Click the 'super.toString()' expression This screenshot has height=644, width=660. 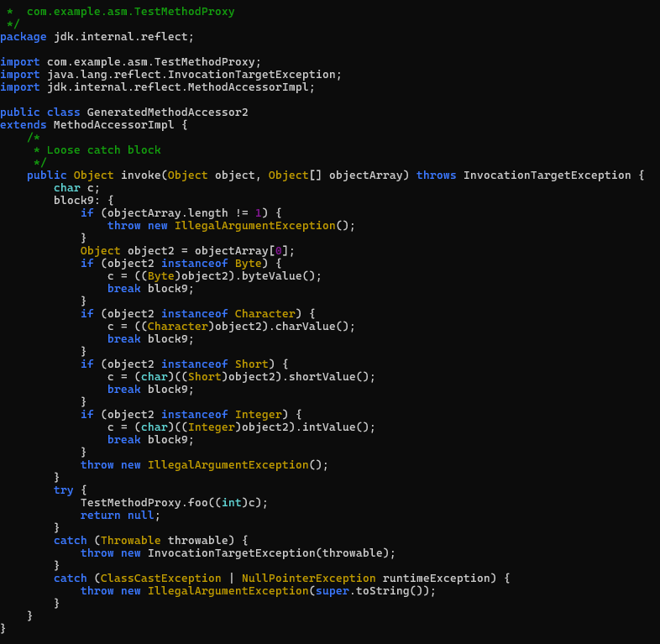coord(369,591)
